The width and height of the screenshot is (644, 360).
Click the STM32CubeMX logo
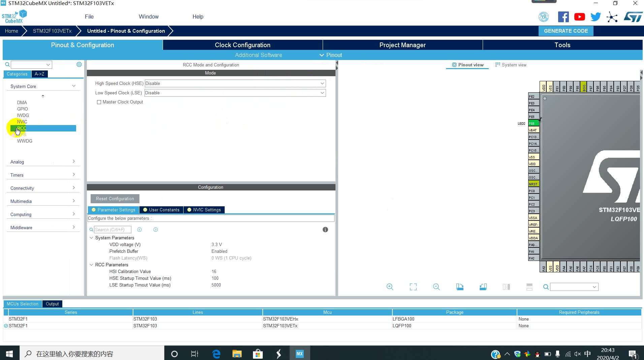(14, 17)
